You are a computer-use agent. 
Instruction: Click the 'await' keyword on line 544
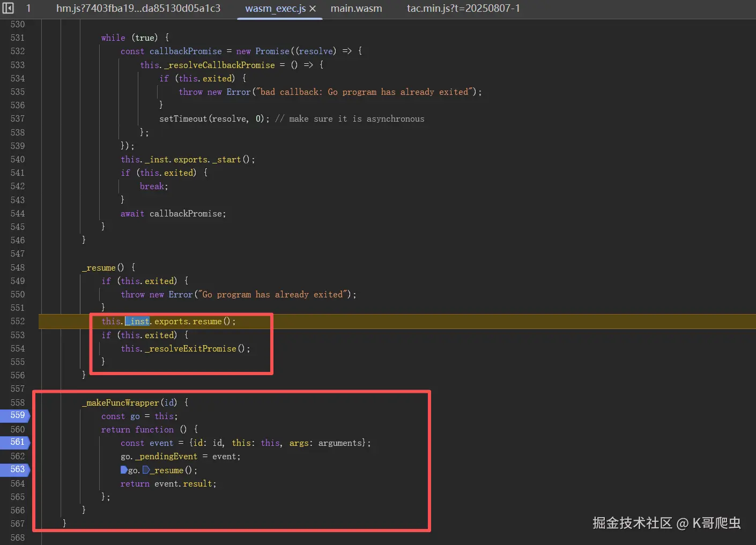tap(132, 213)
